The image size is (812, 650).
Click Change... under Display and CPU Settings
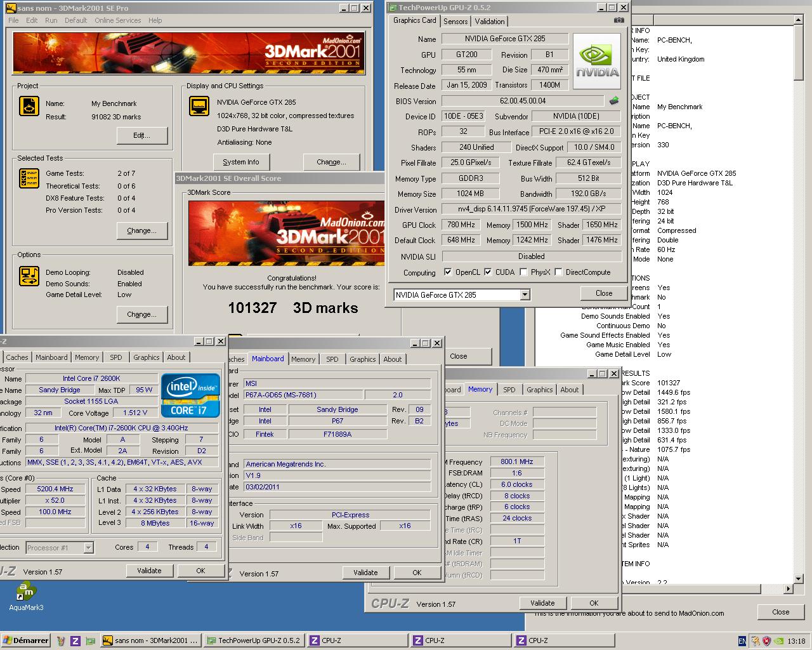click(x=332, y=162)
